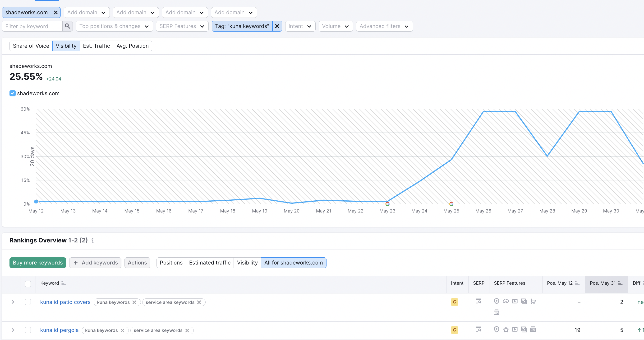Remove service area keywords tag from patio covers row
The image size is (644, 340).
tap(199, 302)
